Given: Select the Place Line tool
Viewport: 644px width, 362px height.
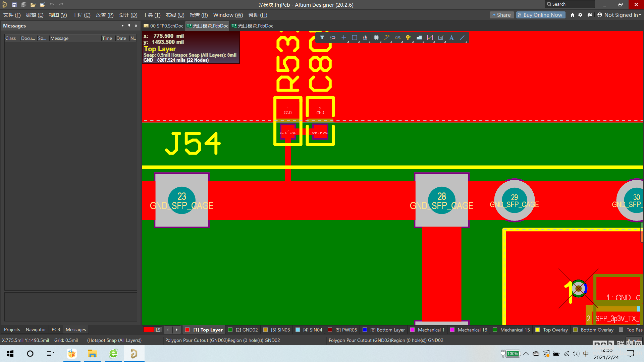Looking at the screenshot, I should point(462,38).
